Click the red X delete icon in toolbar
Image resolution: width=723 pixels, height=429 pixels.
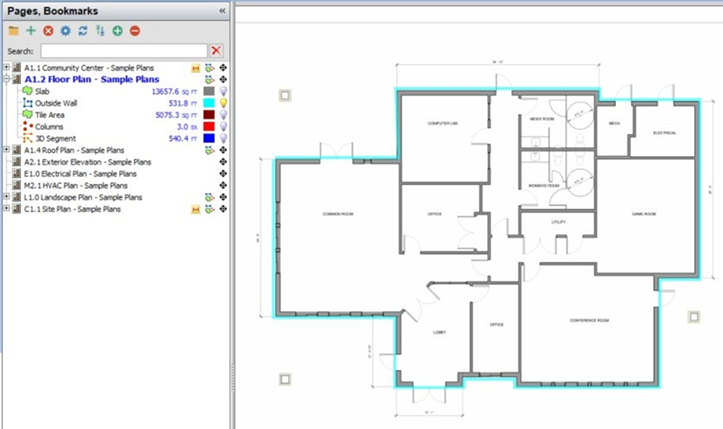click(48, 31)
